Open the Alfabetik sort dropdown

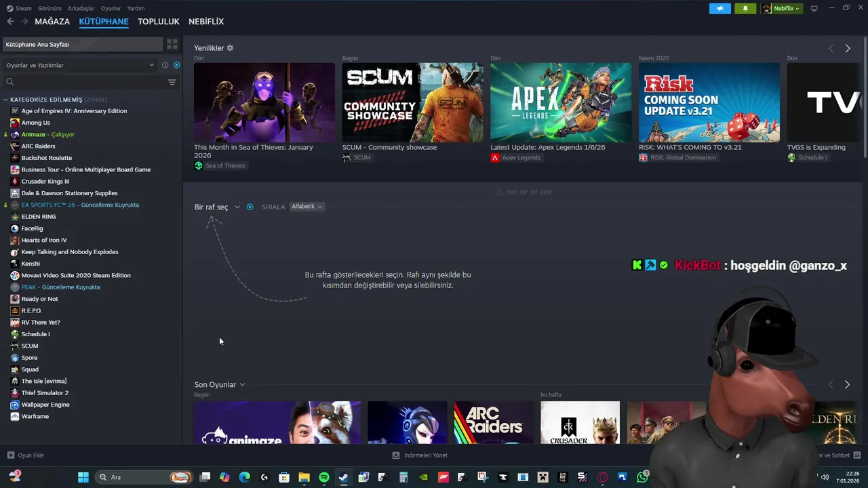pos(307,207)
